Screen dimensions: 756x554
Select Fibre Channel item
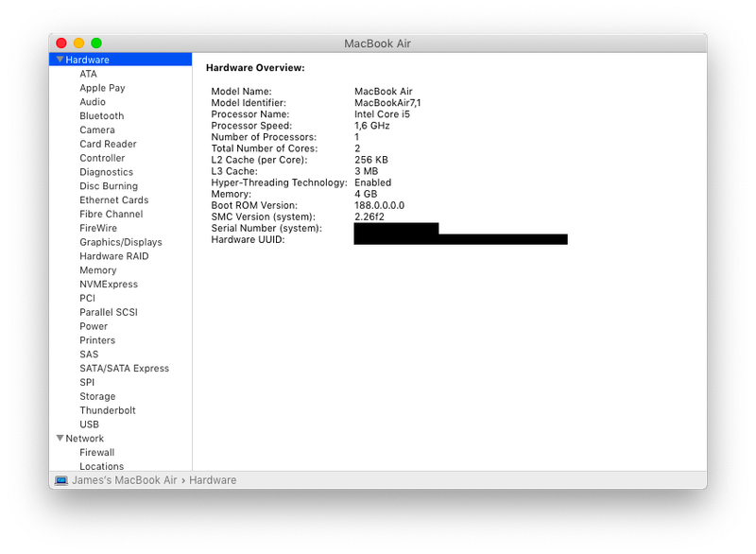click(111, 214)
